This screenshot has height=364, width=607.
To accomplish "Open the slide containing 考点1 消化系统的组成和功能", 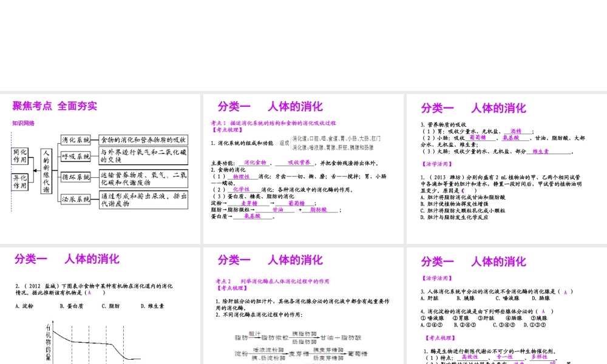I will [x=303, y=169].
